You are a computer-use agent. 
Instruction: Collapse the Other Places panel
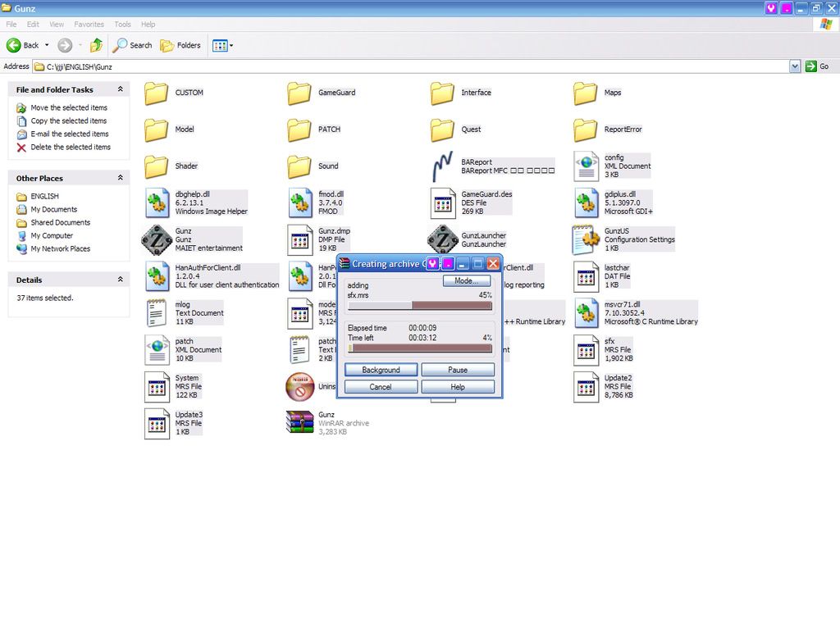(x=121, y=178)
